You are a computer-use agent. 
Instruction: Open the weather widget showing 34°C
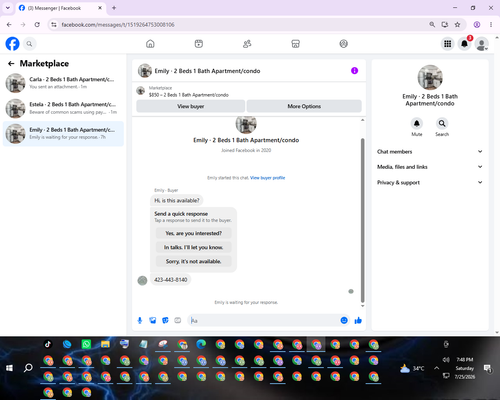[x=412, y=368]
